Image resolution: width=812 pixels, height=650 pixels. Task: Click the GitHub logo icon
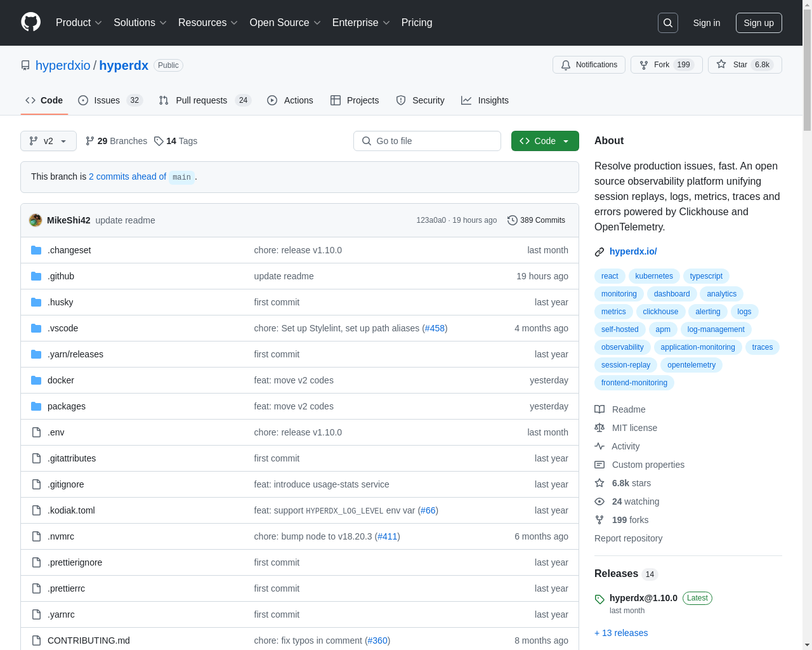pyautogui.click(x=30, y=22)
